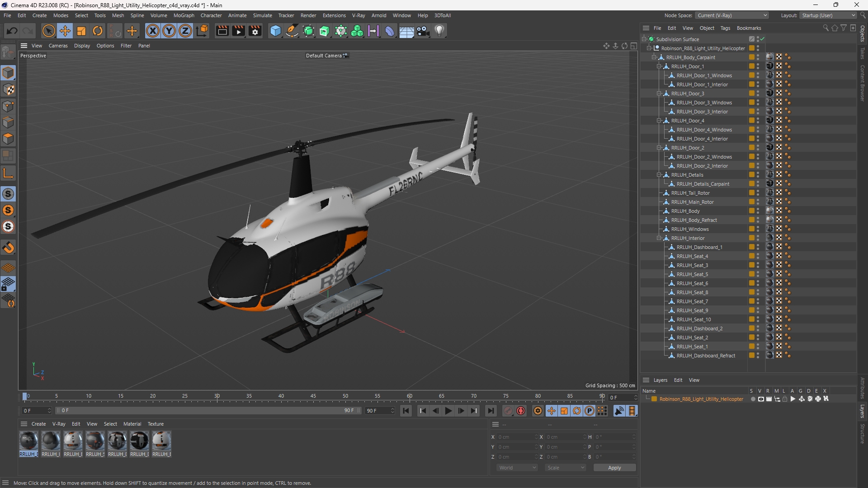Enable Make Editable mode icon
This screenshot has height=488, width=868.
[x=9, y=52]
